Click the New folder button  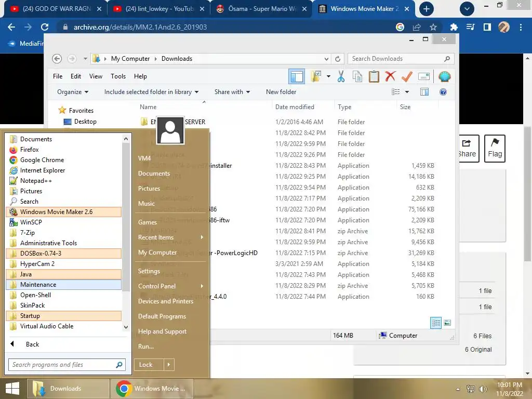tap(281, 92)
